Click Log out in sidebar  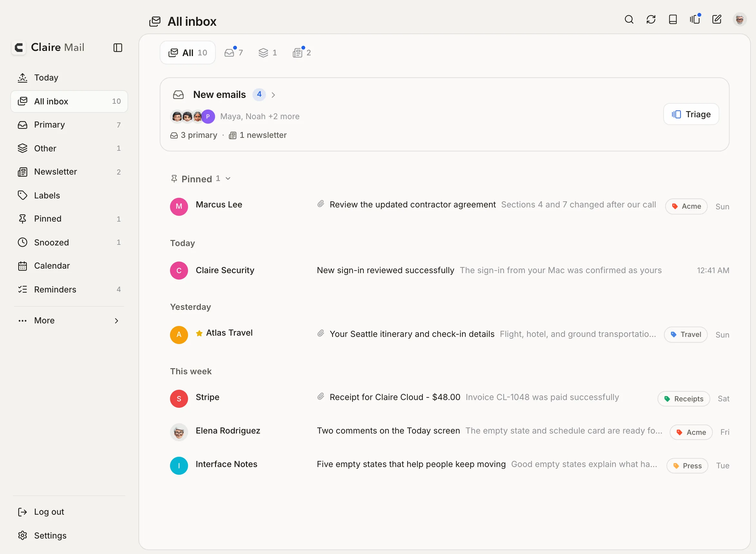click(69, 512)
